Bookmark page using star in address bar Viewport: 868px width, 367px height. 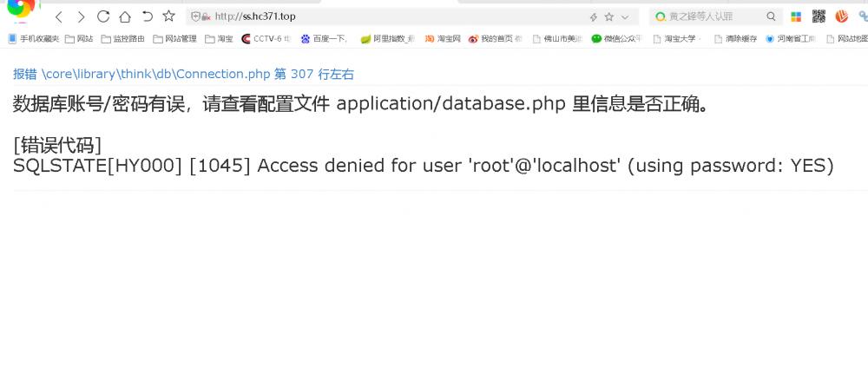click(x=609, y=17)
